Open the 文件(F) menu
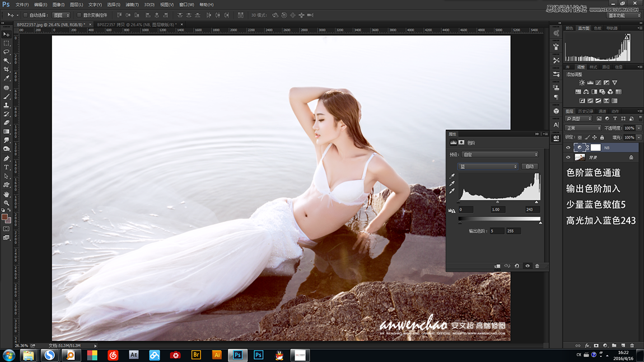This screenshot has width=644, height=362. pos(22,4)
